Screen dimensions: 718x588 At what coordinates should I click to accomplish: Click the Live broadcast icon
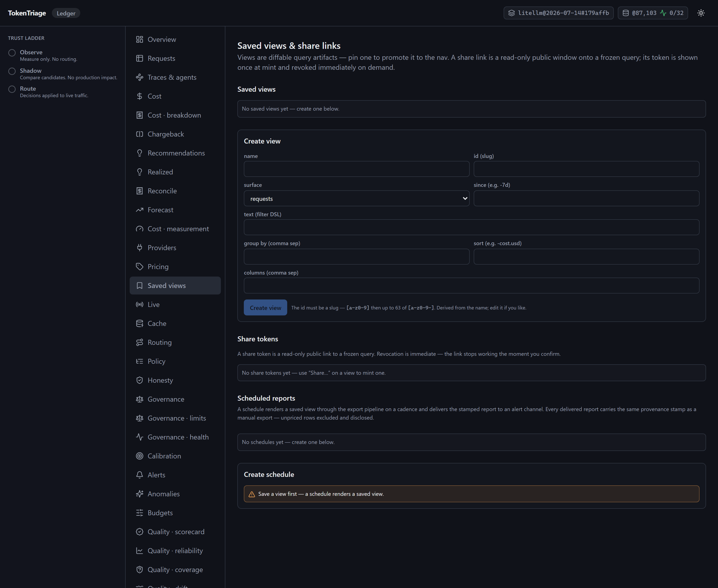coord(139,304)
